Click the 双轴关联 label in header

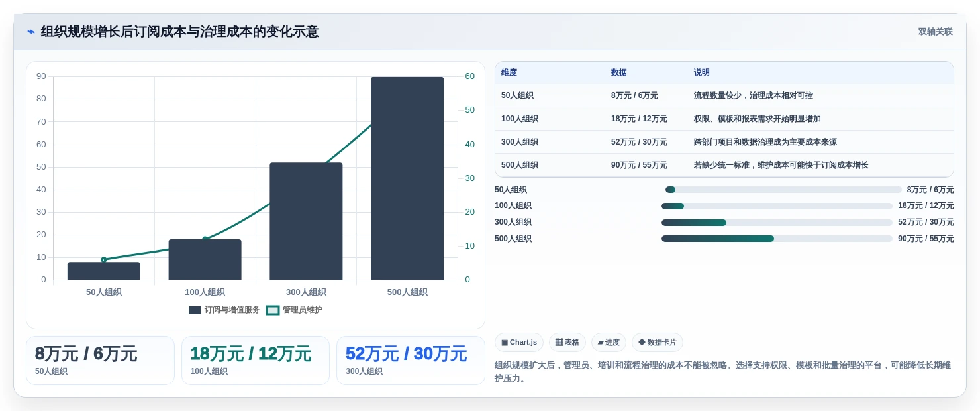pyautogui.click(x=935, y=32)
